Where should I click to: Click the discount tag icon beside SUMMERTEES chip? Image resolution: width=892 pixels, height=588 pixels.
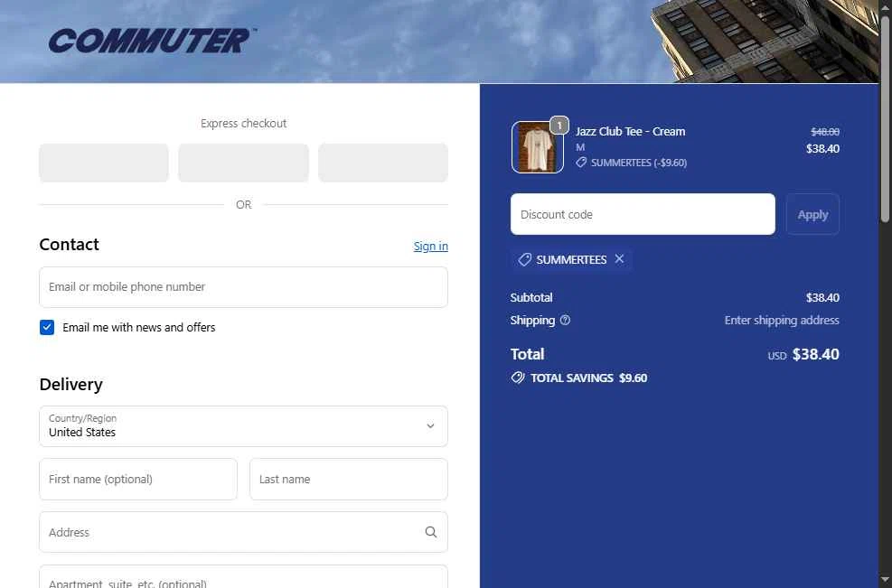click(x=524, y=260)
